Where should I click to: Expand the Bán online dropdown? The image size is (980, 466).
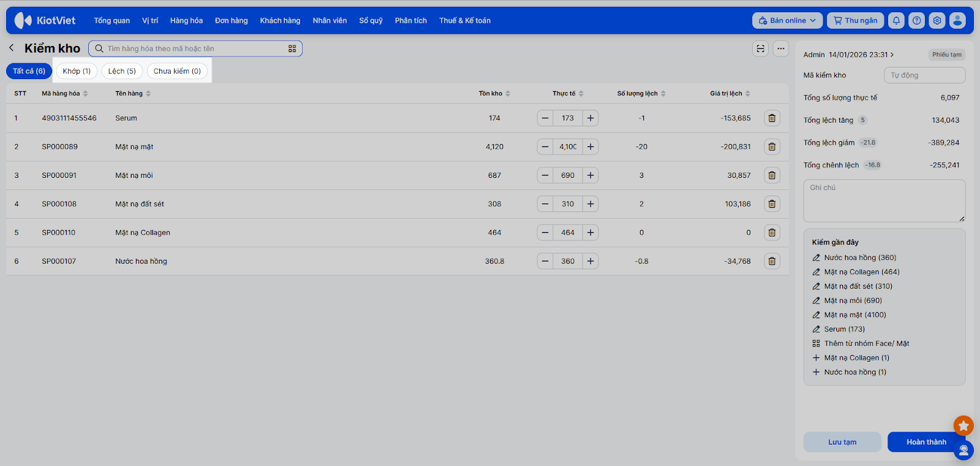click(788, 20)
